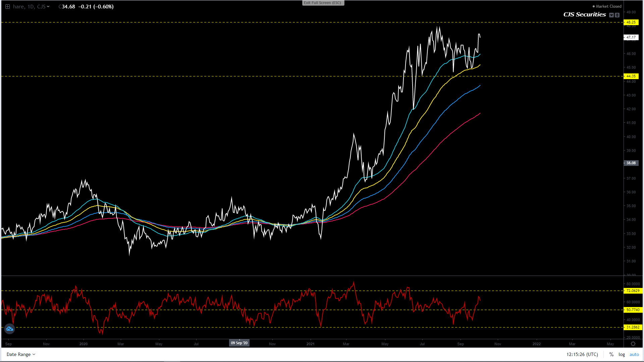Click the 09 Sep '20 date marker

point(239,343)
